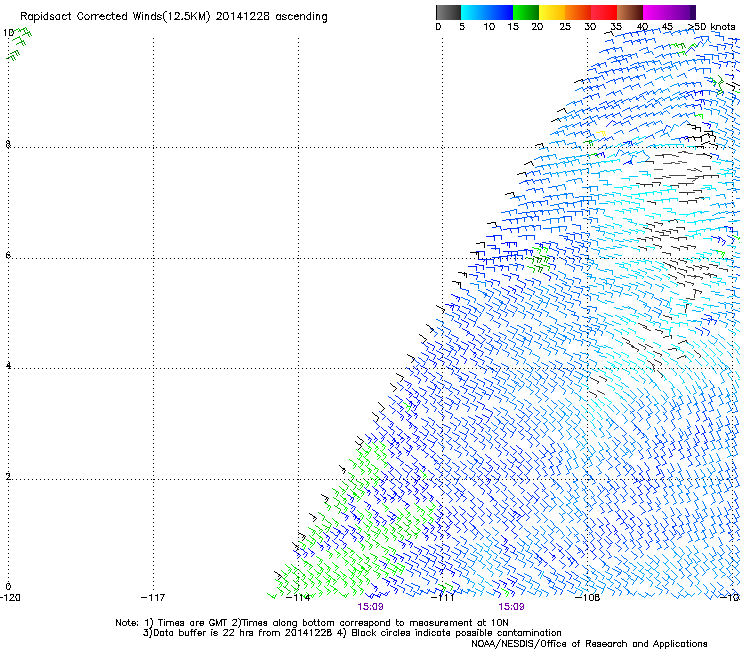Click the yellow wind barb near 8N
This screenshot has width=740, height=650.
[601, 134]
